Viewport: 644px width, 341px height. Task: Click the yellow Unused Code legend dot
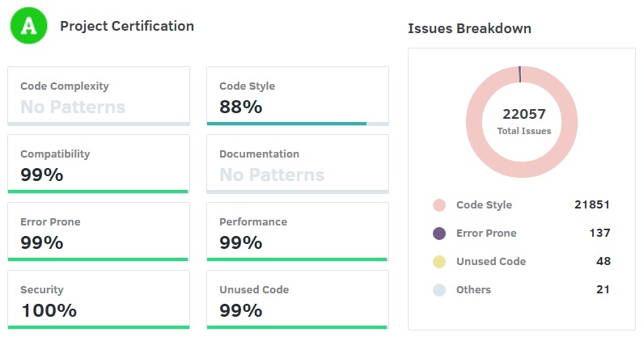click(x=439, y=262)
